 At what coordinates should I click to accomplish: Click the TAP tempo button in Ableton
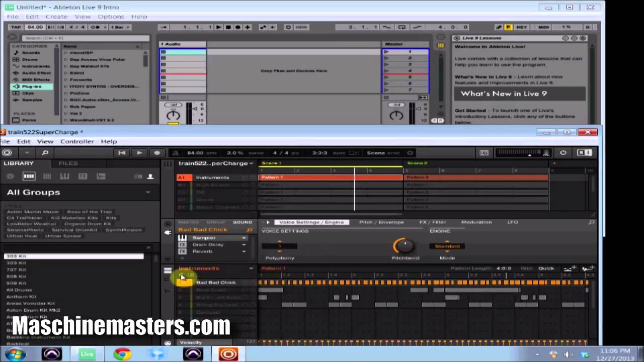coord(16,27)
